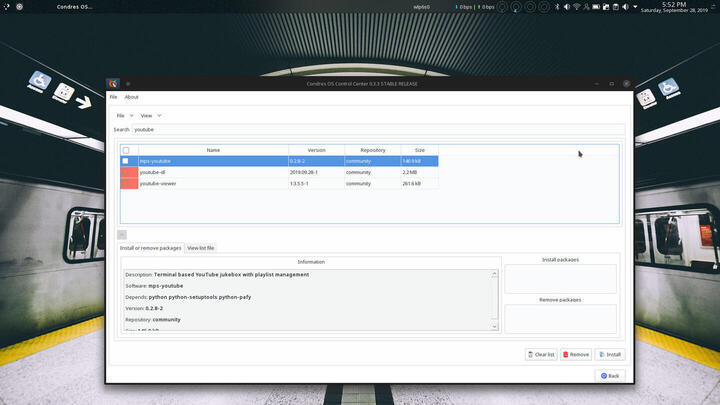Click the Install button
The width and height of the screenshot is (720, 405).
(610, 354)
